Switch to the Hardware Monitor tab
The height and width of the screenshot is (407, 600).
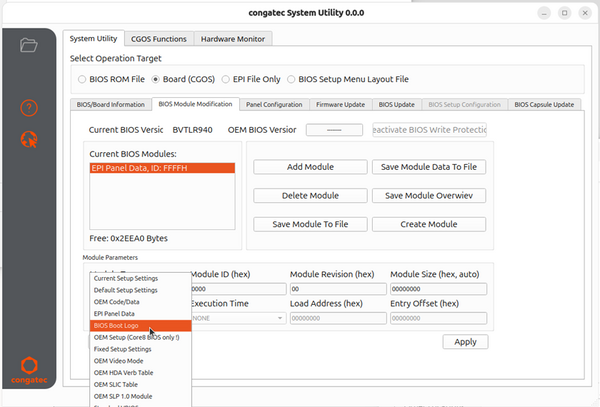pyautogui.click(x=236, y=39)
